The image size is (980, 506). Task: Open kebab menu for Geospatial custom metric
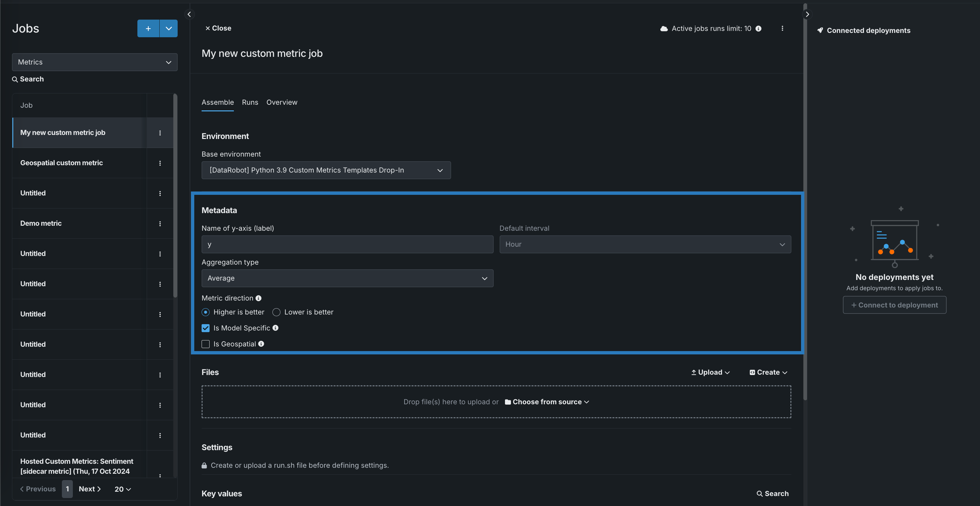click(x=160, y=163)
